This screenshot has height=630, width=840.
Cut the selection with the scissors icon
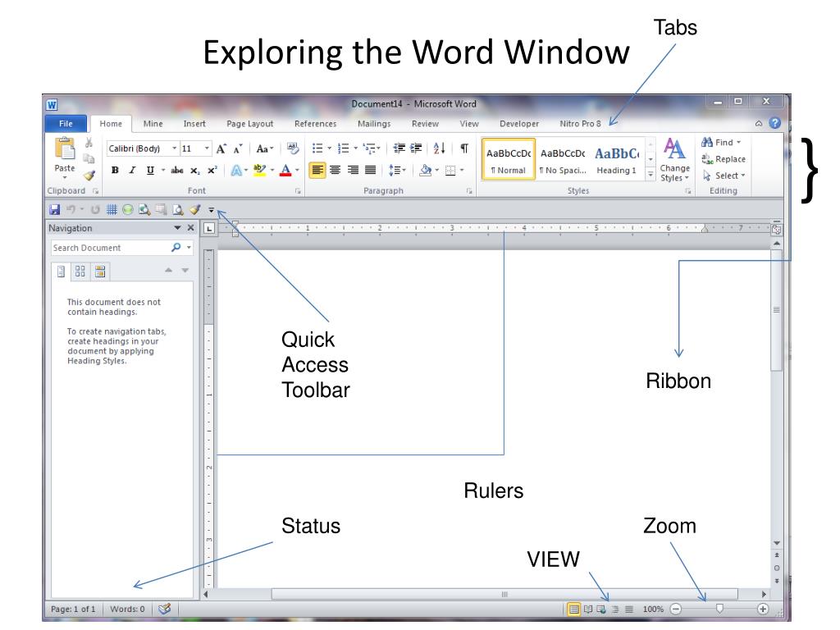(89, 143)
